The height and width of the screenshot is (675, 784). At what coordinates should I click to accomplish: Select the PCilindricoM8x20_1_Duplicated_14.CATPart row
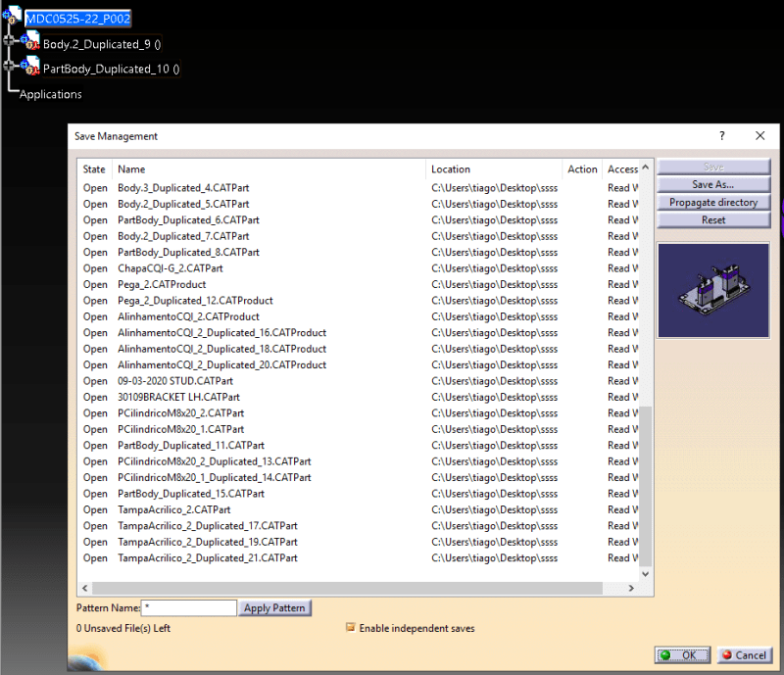pyautogui.click(x=359, y=477)
